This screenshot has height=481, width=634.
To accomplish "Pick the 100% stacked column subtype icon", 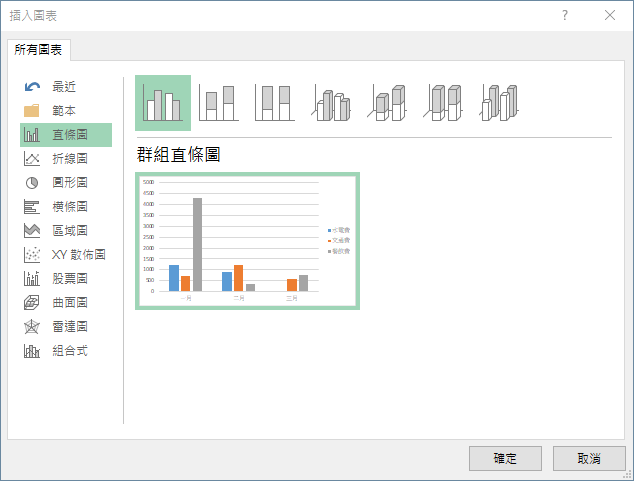I will click(274, 103).
